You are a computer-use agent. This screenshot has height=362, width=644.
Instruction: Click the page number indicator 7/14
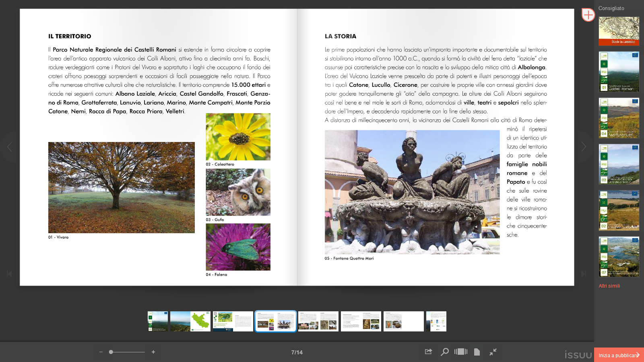click(297, 352)
